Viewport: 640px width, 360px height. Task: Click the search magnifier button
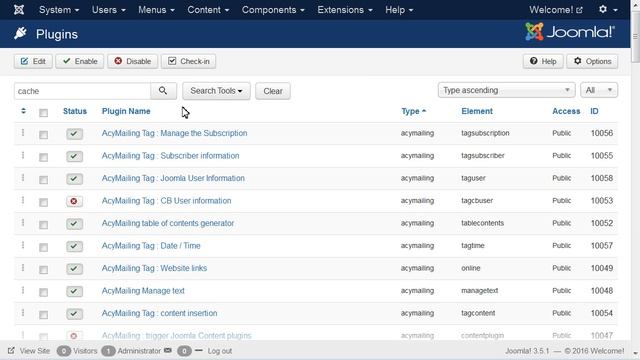coord(163,91)
